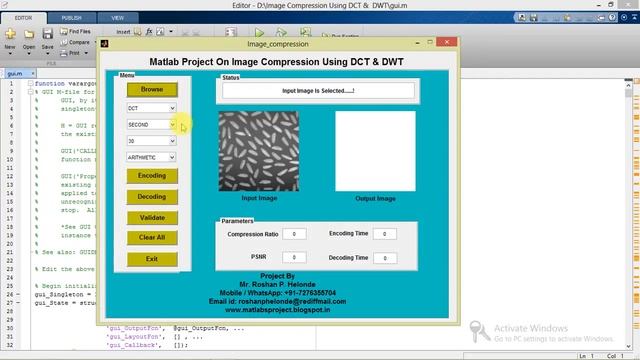Screen dimensions: 640x360
Task: Close the gui.m tab with its x
Action: click(33, 73)
